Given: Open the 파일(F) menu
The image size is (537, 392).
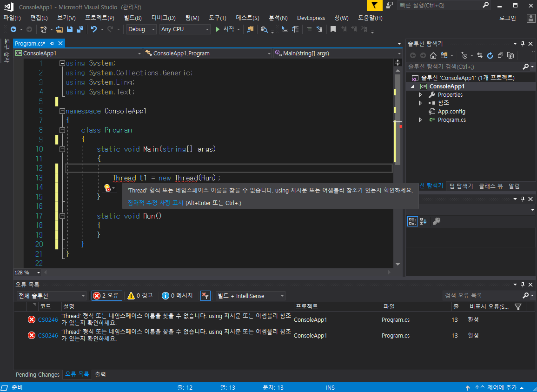Looking at the screenshot, I should click(12, 18).
